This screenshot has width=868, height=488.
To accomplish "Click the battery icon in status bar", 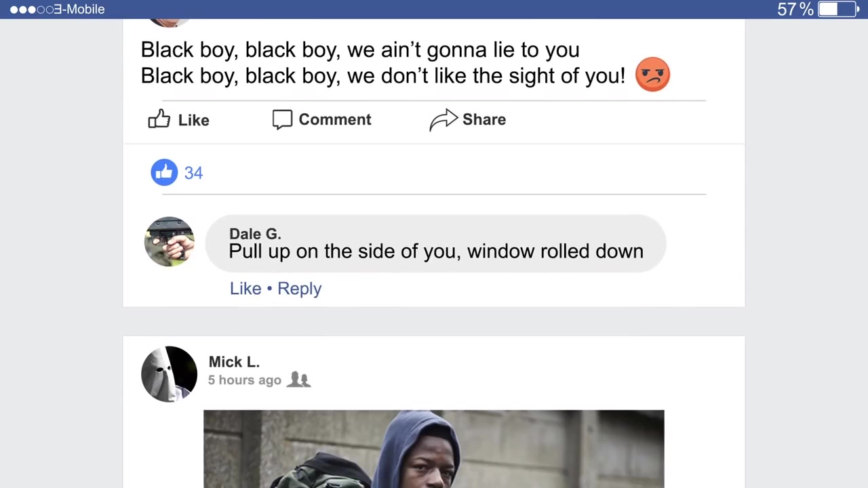I will (838, 9).
